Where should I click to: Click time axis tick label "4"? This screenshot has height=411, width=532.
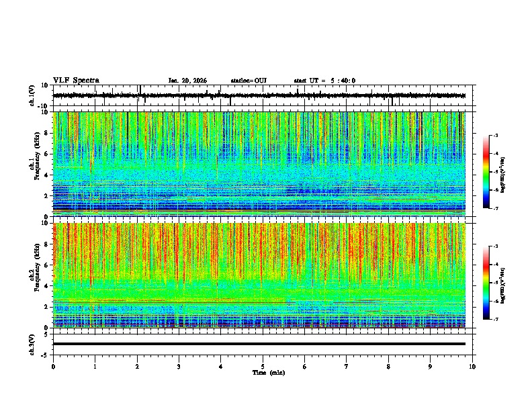click(x=221, y=367)
